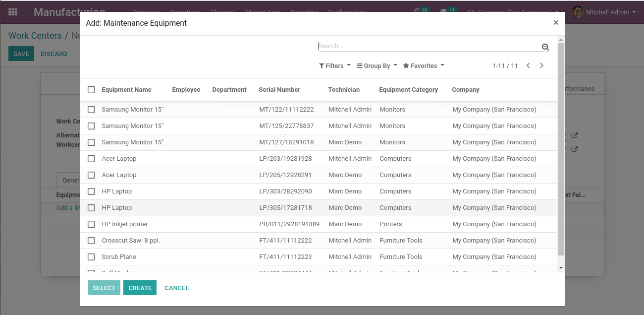
Task: Click Mitchell Admin in Scrub Plane row
Action: (350, 257)
